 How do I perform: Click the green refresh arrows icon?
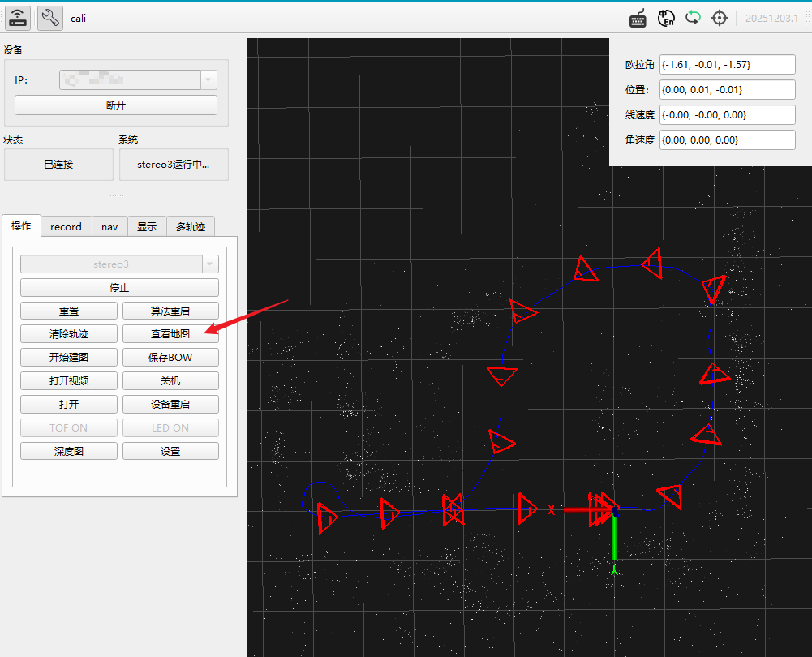pyautogui.click(x=693, y=18)
